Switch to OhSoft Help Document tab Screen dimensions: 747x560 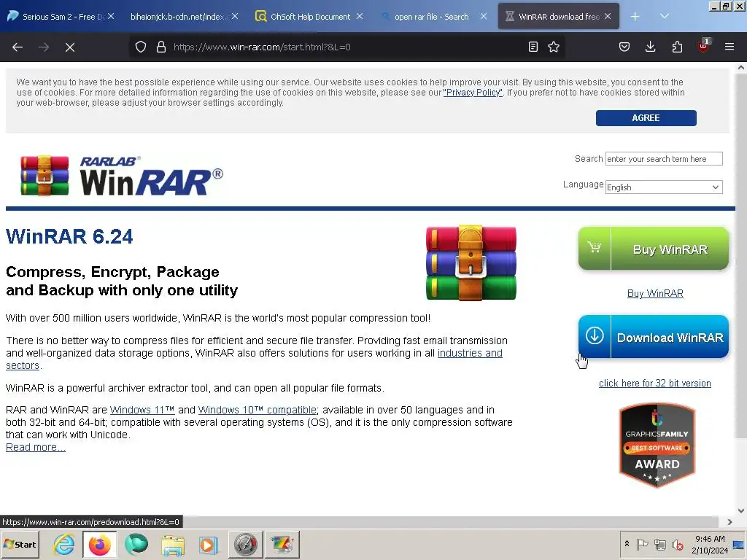309,16
